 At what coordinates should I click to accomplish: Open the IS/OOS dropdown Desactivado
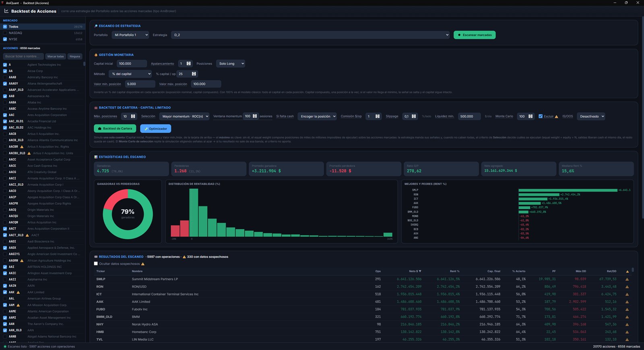(x=591, y=116)
